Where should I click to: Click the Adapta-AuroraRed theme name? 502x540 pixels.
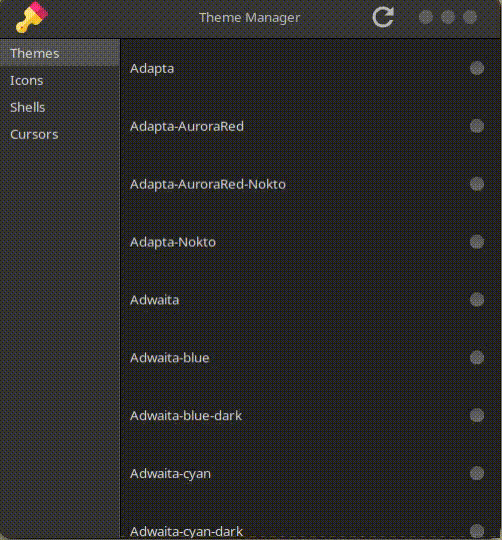[x=187, y=127]
